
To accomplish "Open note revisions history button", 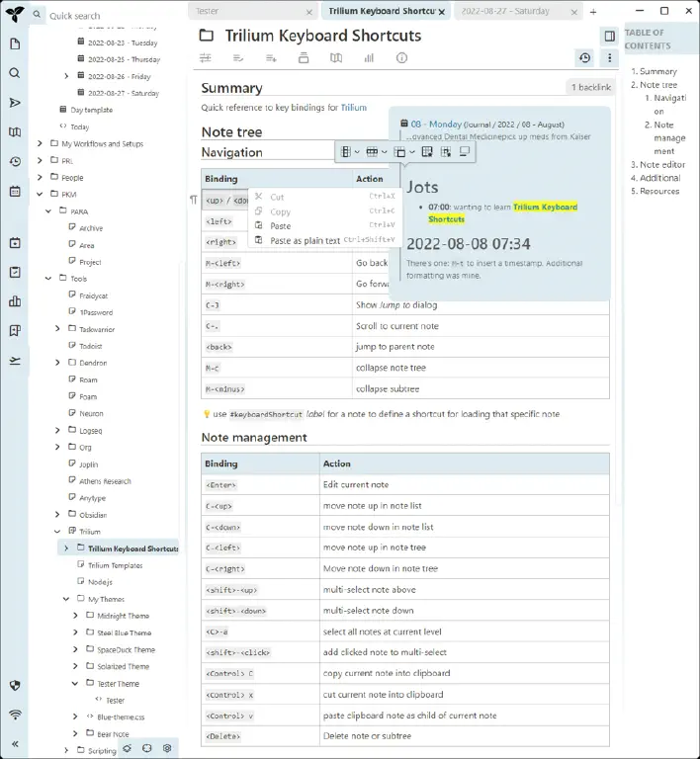I will click(x=584, y=58).
